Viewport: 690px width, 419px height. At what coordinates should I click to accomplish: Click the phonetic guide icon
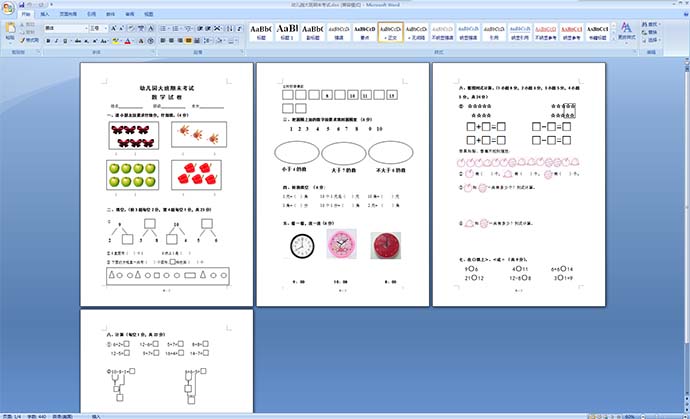point(141,28)
